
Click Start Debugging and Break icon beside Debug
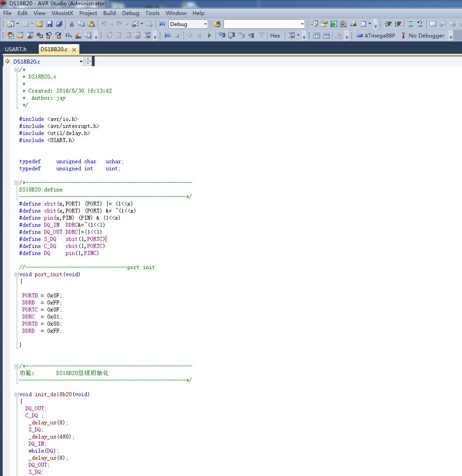coord(162,24)
